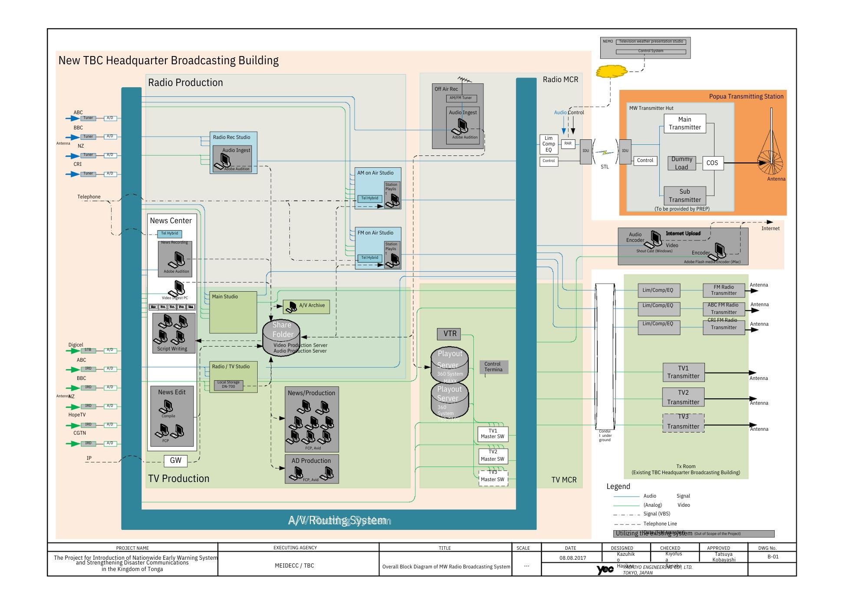Select the TV1 Master SW box
Image resolution: width=868 pixels, height=614 pixels.
click(492, 434)
